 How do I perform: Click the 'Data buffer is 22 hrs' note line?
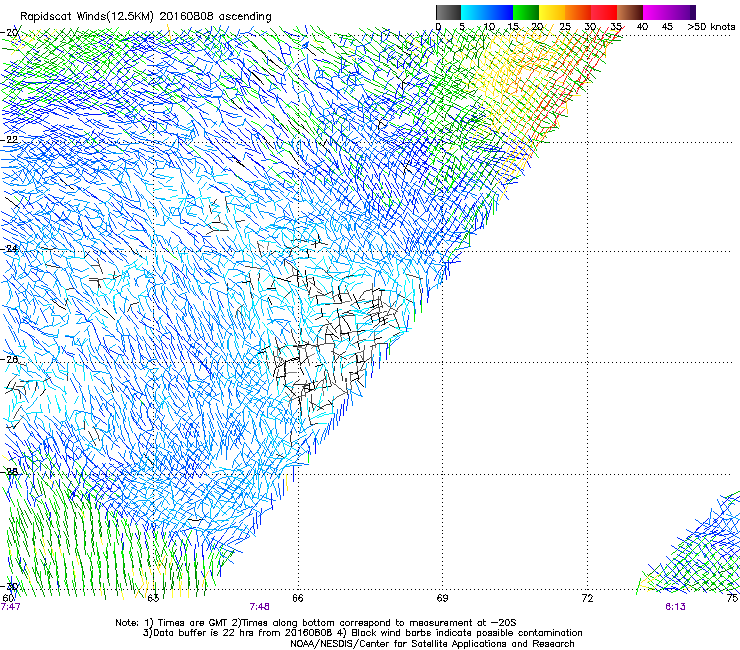point(362,633)
